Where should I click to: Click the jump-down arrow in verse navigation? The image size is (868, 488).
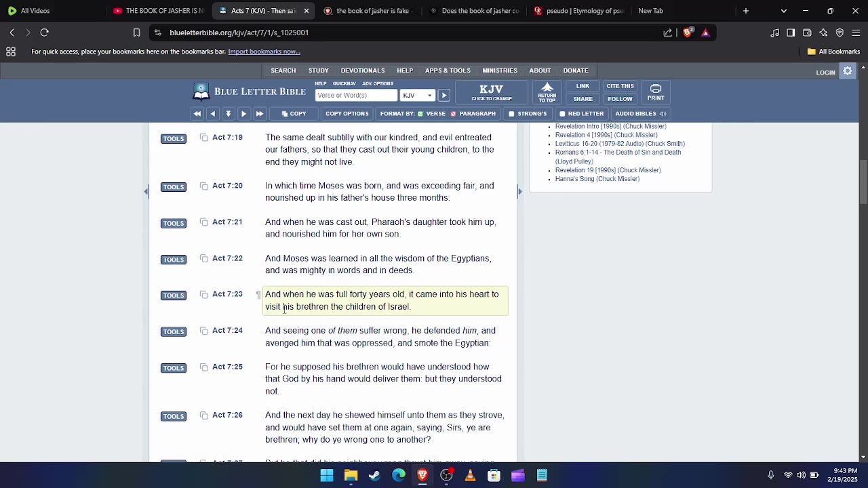229,114
